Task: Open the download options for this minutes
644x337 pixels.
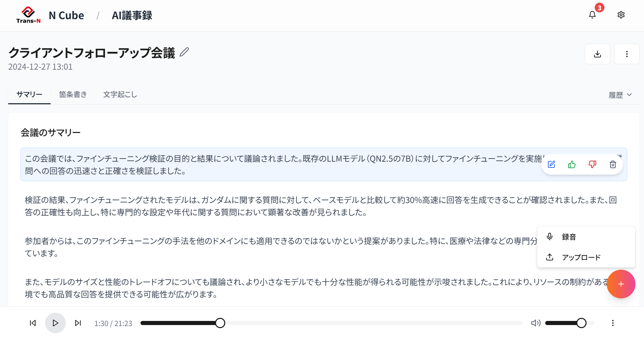Action: [597, 54]
